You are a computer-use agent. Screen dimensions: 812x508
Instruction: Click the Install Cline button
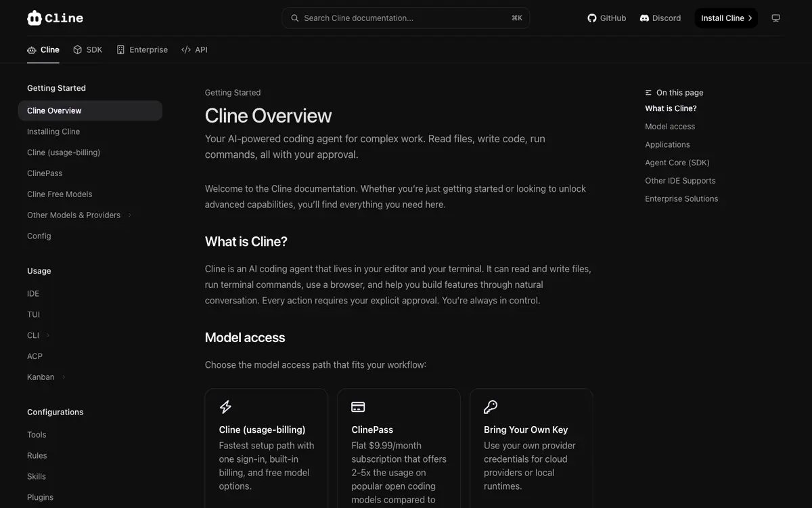pos(726,18)
